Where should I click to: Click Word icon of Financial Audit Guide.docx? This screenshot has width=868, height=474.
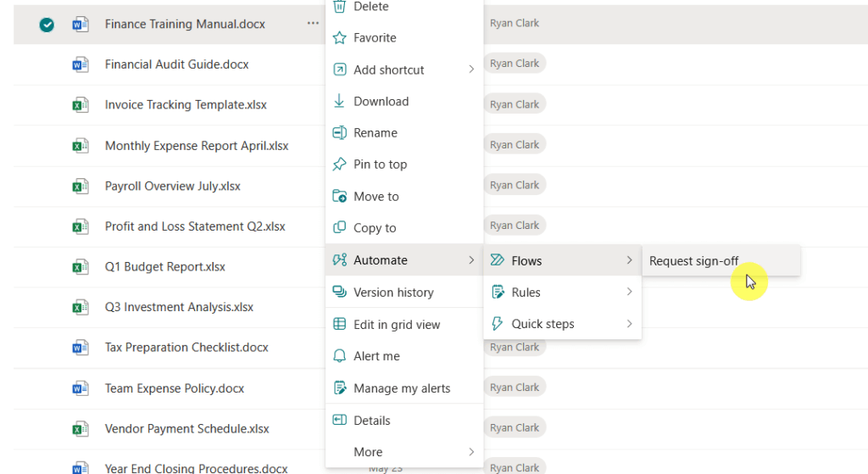point(81,64)
